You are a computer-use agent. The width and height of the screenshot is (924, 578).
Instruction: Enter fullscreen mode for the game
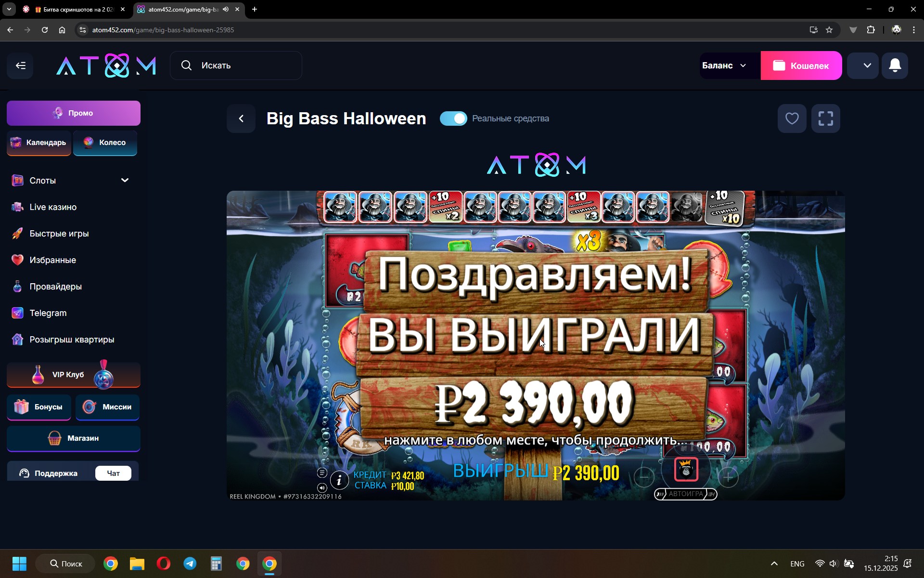tap(825, 118)
